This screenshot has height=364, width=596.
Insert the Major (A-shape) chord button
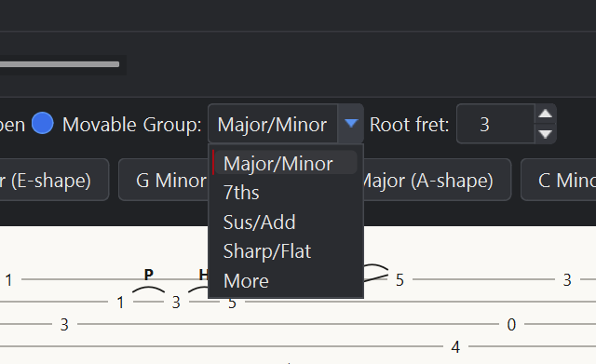tap(437, 180)
